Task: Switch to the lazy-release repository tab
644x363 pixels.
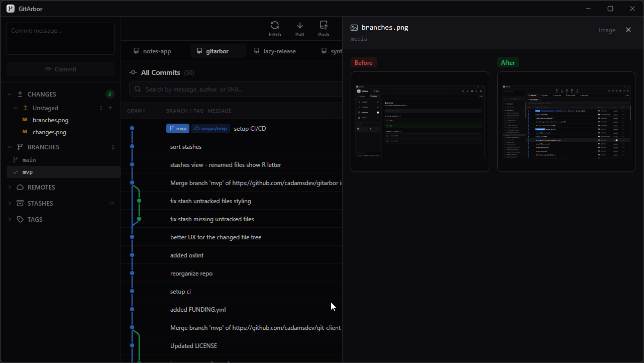Action: click(x=275, y=51)
